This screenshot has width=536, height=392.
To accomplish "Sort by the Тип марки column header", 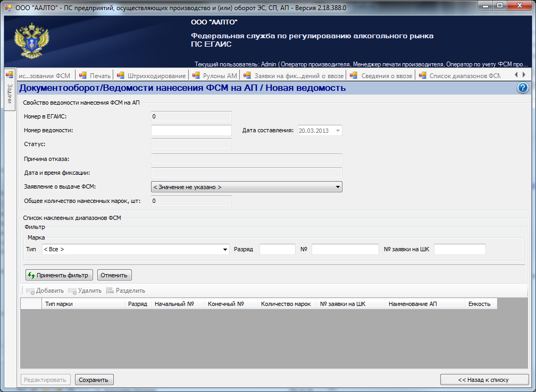I will click(x=83, y=304).
